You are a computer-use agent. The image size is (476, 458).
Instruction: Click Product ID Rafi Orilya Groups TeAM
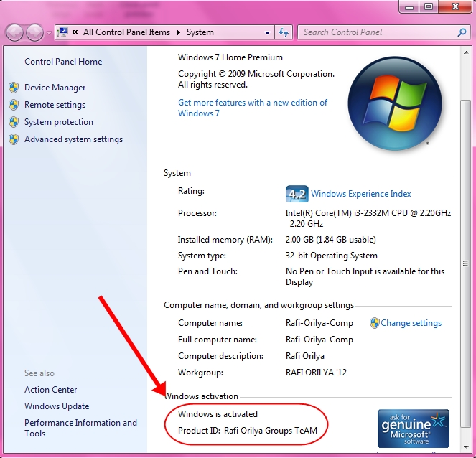coord(248,431)
